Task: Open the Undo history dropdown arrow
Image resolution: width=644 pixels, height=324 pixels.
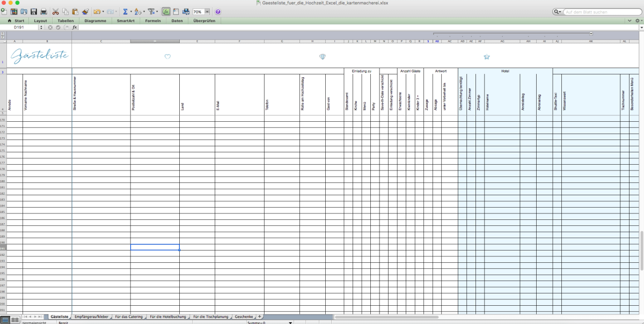Action: point(103,12)
